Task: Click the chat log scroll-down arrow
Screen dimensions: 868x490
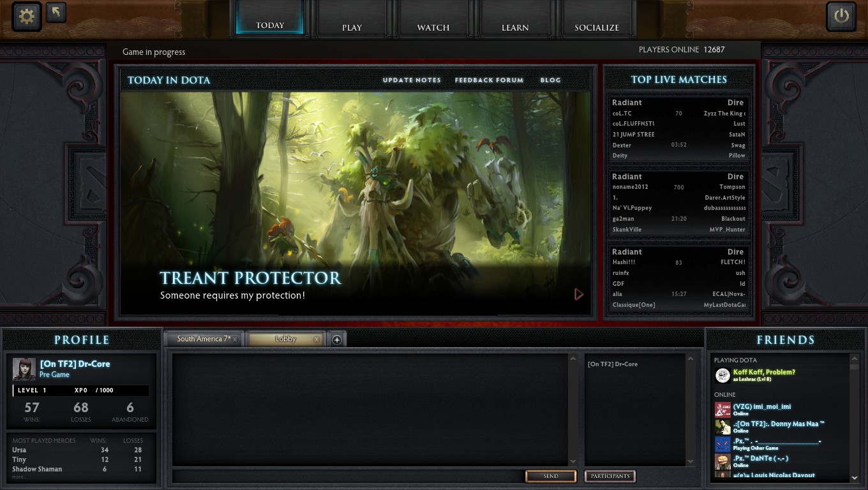Action: tap(572, 461)
